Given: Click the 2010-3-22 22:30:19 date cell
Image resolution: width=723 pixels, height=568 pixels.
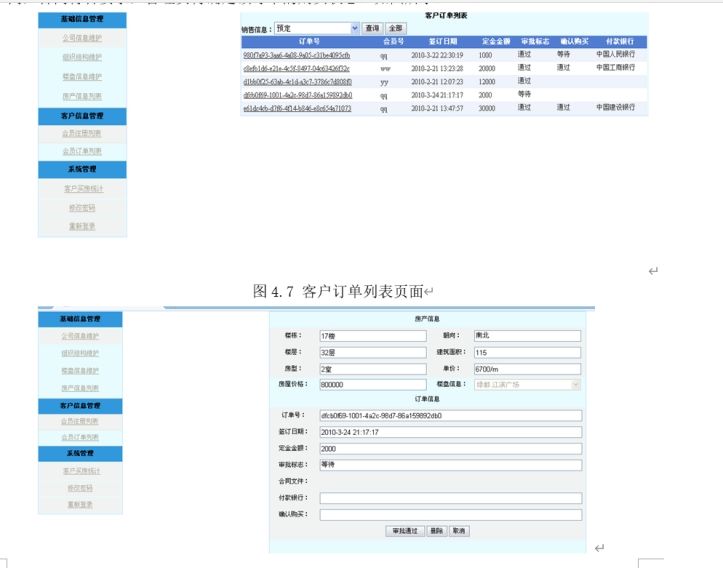Looking at the screenshot, I should coord(437,55).
